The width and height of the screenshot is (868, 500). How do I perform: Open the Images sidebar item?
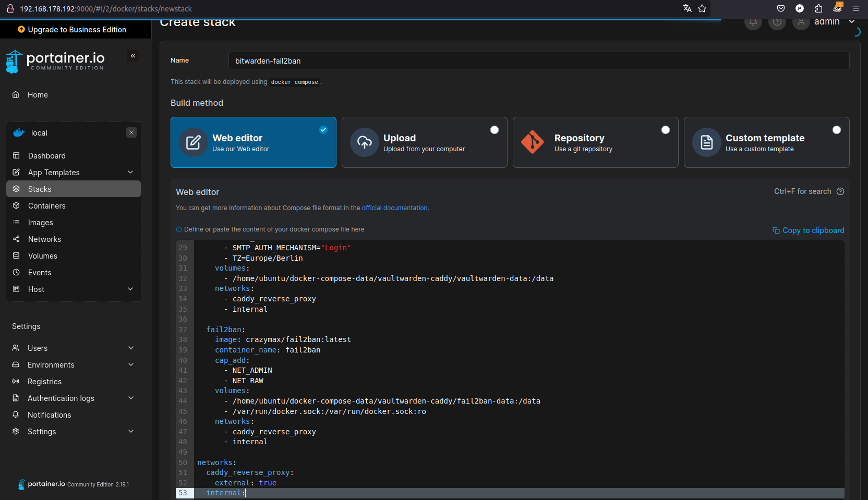click(x=40, y=223)
